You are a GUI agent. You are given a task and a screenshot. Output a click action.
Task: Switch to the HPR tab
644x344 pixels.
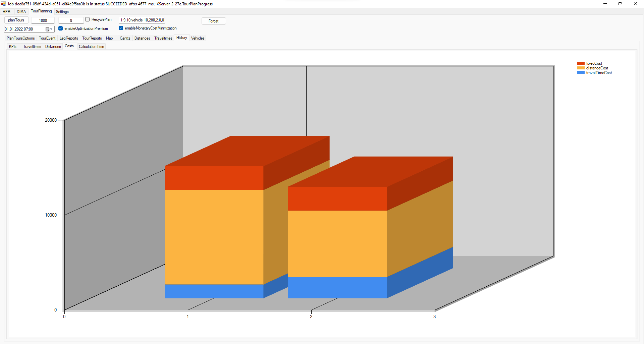click(6, 12)
